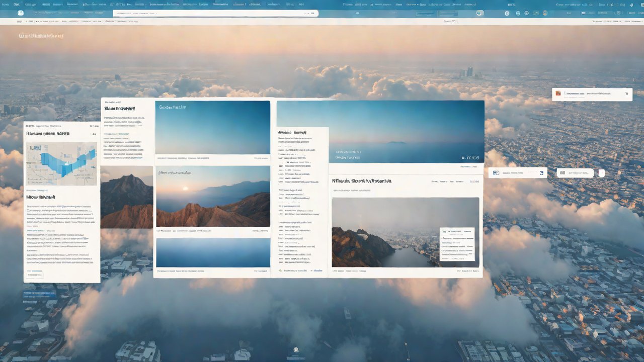Click the popup list overlaying the coastal photo
Viewport: 644px width, 362px height.
tap(457, 244)
